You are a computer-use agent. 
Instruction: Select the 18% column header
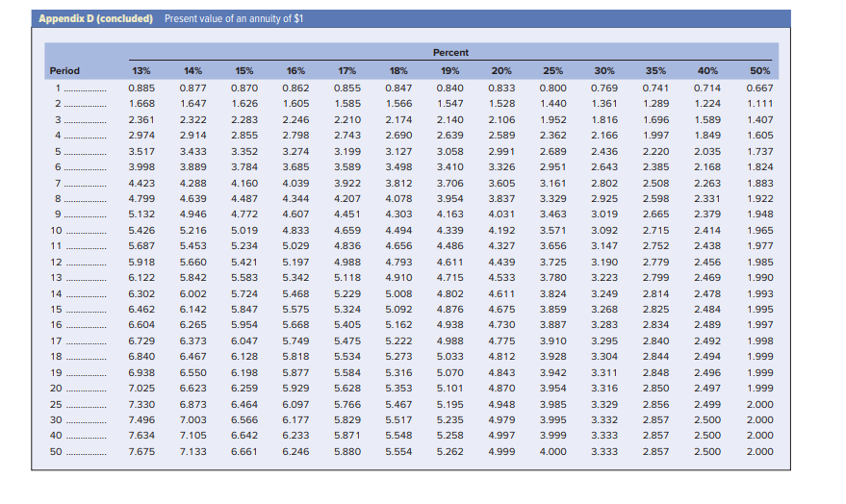(398, 70)
